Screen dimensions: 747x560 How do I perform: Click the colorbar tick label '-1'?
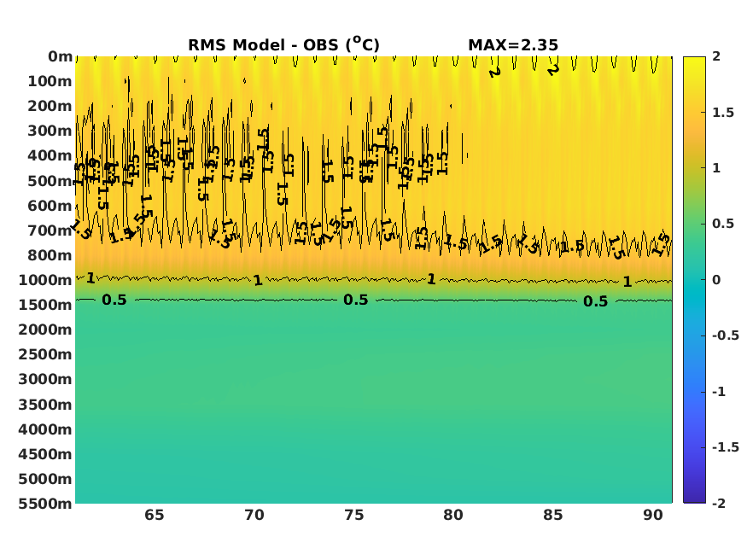tap(719, 392)
